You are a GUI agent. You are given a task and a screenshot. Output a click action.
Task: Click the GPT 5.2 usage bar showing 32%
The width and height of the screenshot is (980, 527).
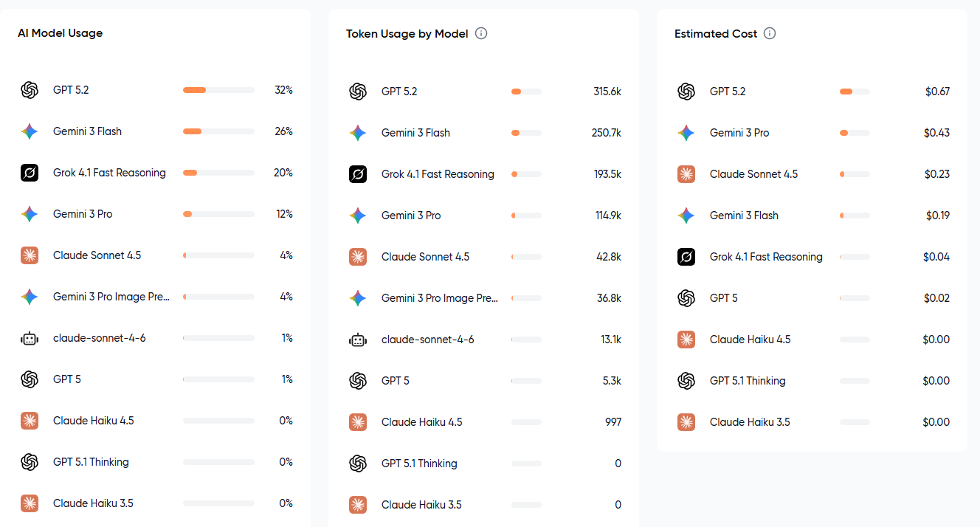218,90
